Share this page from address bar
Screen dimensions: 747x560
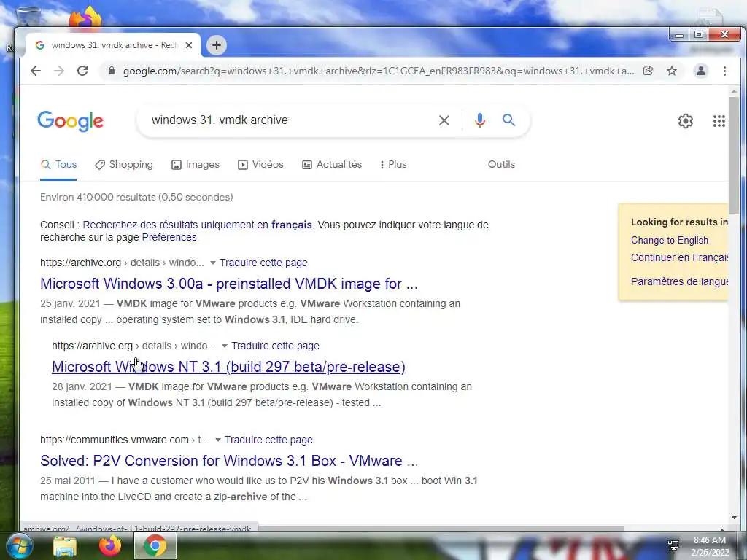pyautogui.click(x=648, y=71)
